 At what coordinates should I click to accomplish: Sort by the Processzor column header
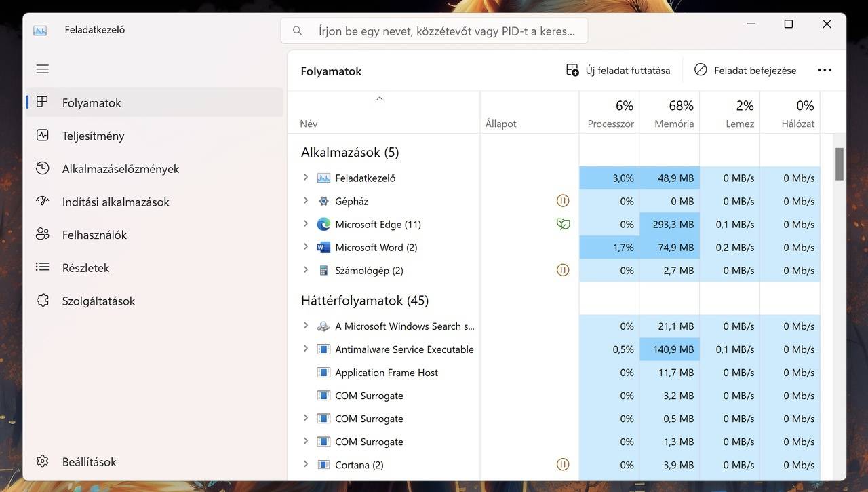pos(609,113)
